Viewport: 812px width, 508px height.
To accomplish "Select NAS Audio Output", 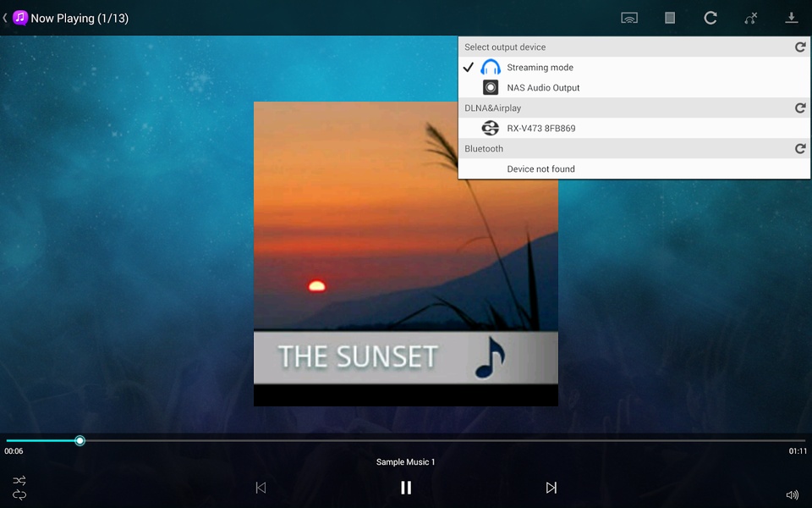I will tap(634, 87).
